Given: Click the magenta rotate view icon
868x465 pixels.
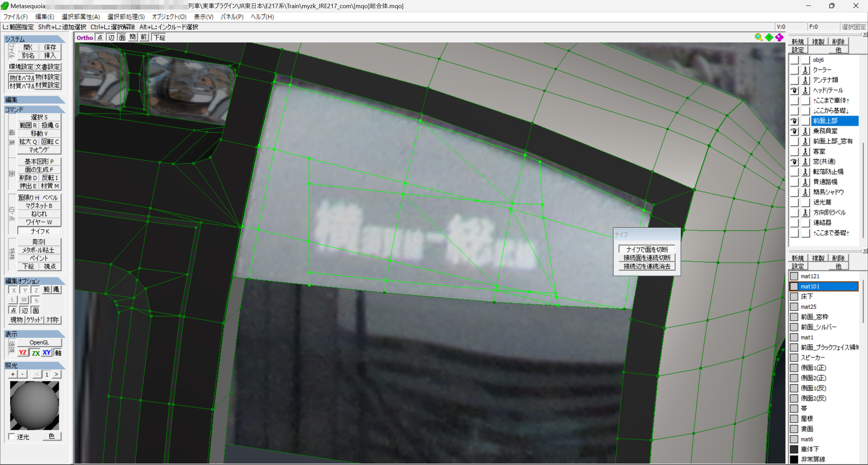Looking at the screenshot, I should [779, 37].
